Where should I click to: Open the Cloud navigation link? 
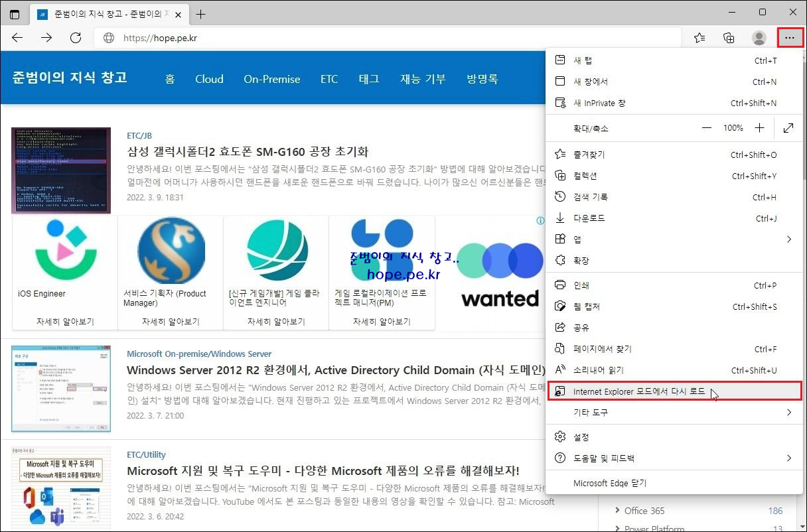[209, 79]
